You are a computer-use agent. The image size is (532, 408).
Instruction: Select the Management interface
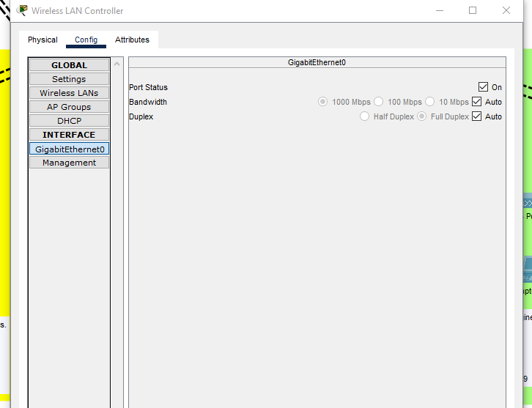click(69, 163)
